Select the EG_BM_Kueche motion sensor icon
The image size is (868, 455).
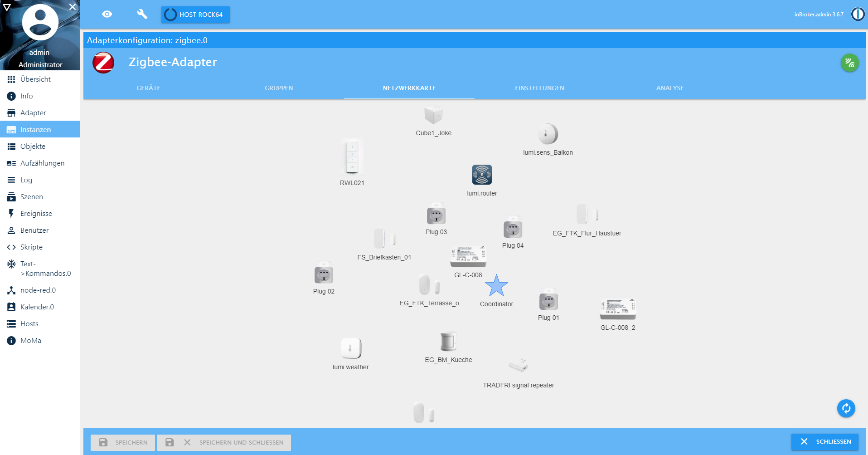point(448,341)
